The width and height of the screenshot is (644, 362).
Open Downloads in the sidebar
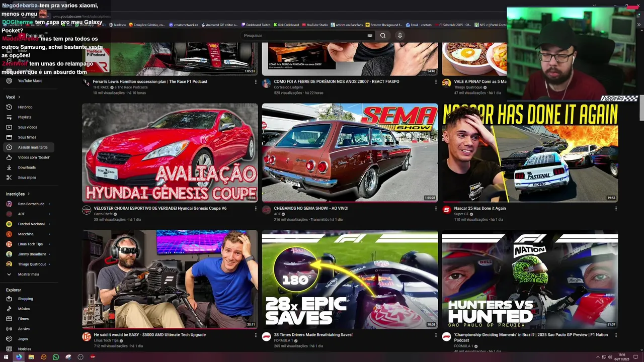click(27, 167)
